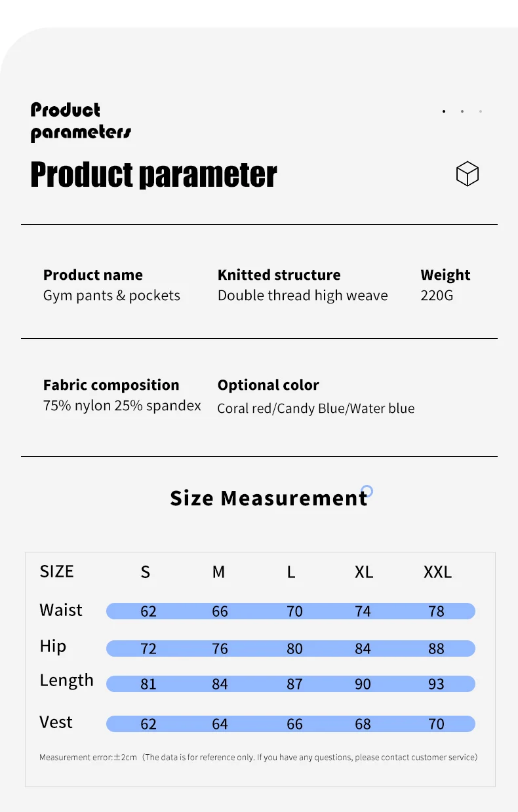This screenshot has width=518, height=812.
Task: Click the Vest value 64 for M
Action: (220, 724)
